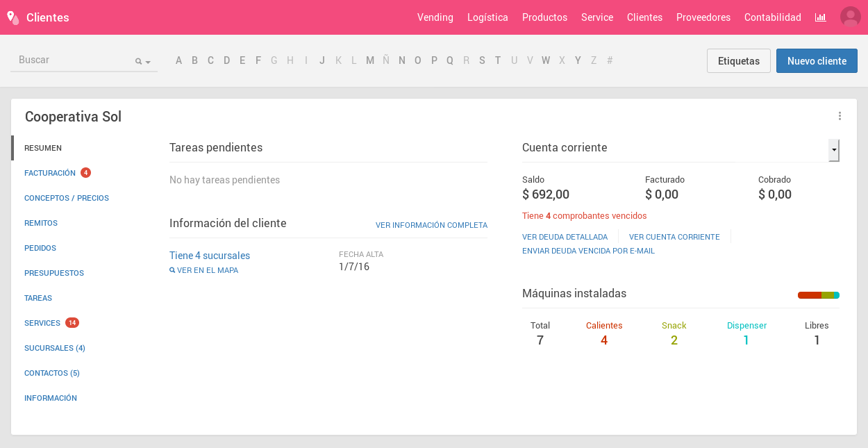The width and height of the screenshot is (868, 448).
Task: Focus the Buscar search field
Action: coord(73,60)
